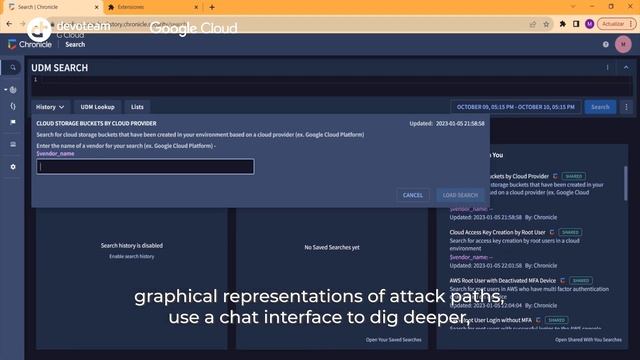Open the sidebar icon above the settings gear
The image size is (640, 360).
pyautogui.click(x=13, y=144)
